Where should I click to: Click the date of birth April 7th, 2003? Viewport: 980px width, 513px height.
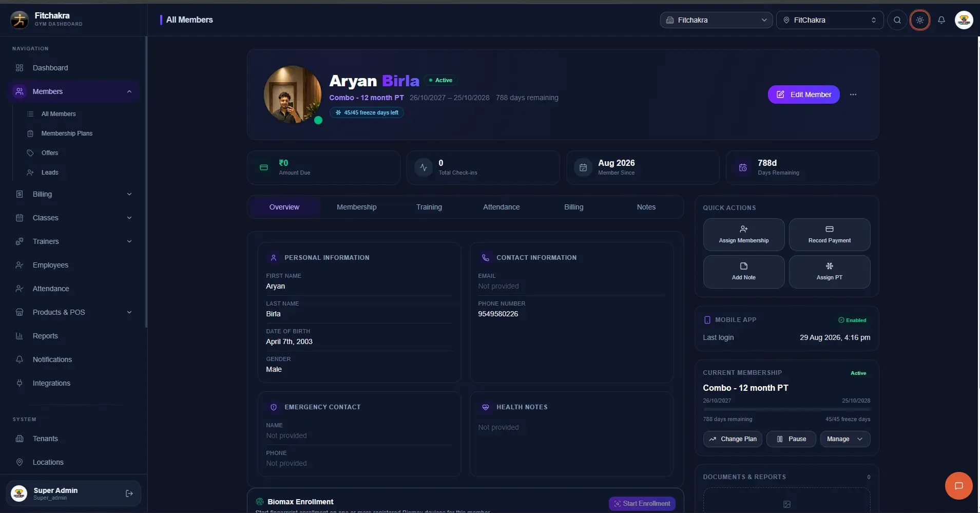[289, 341]
